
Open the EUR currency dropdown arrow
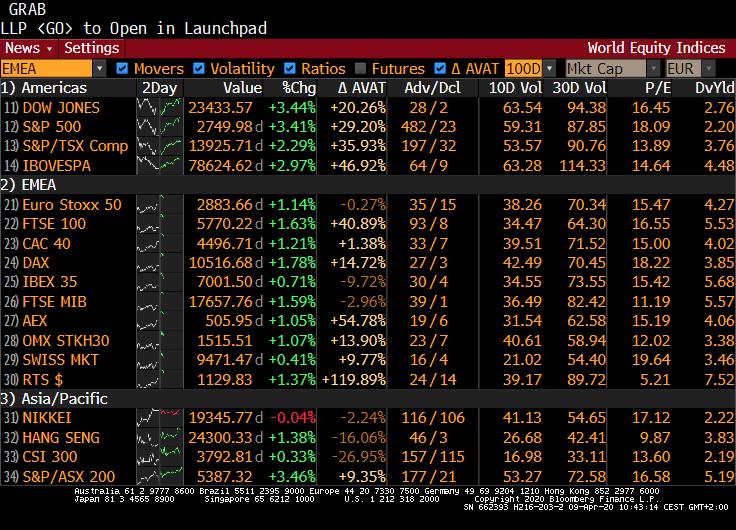tap(709, 69)
